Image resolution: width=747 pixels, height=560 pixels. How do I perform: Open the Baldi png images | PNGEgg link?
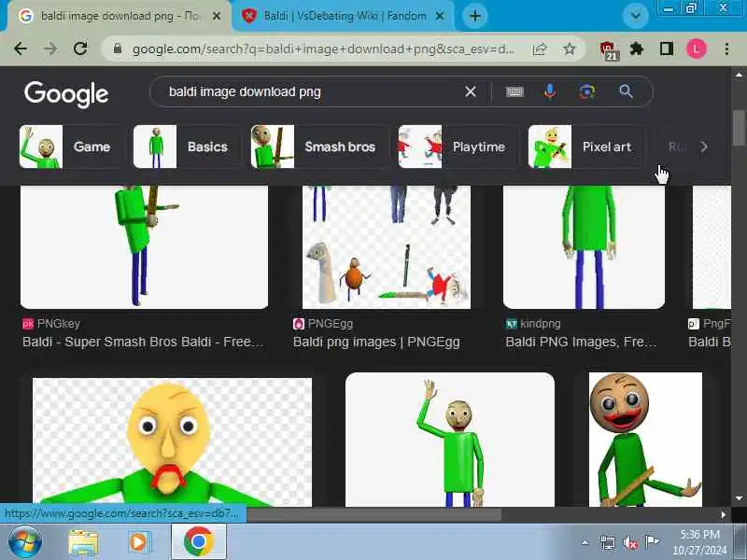[x=376, y=342]
